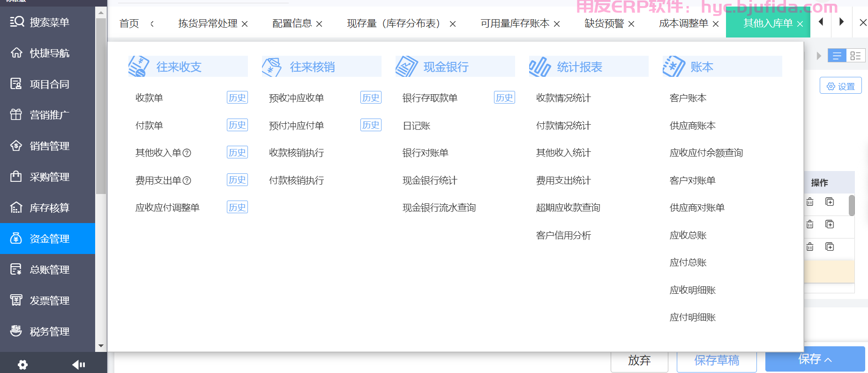Expand the 保存 button dropdown caret
The width and height of the screenshot is (868, 373).
(x=828, y=360)
